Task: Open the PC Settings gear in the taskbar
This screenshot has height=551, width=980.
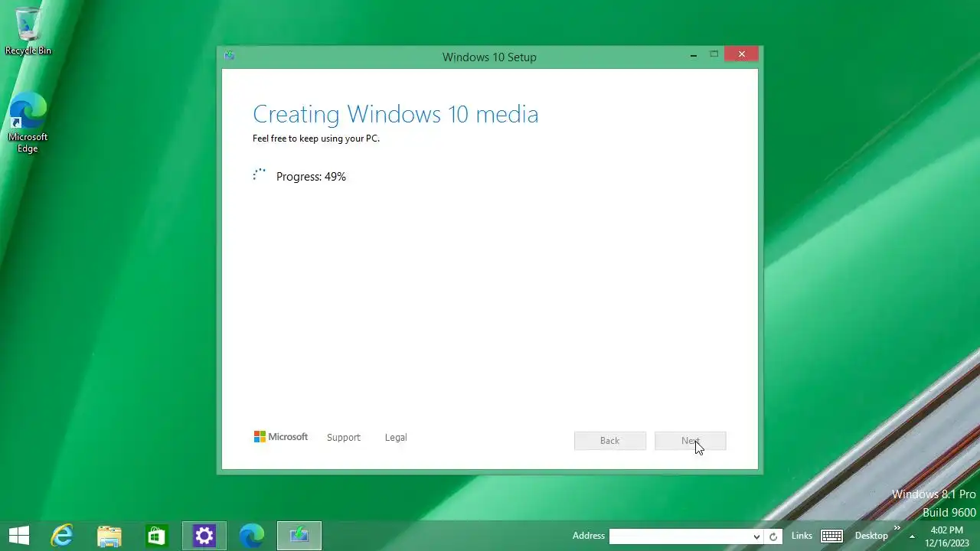Action: [204, 536]
